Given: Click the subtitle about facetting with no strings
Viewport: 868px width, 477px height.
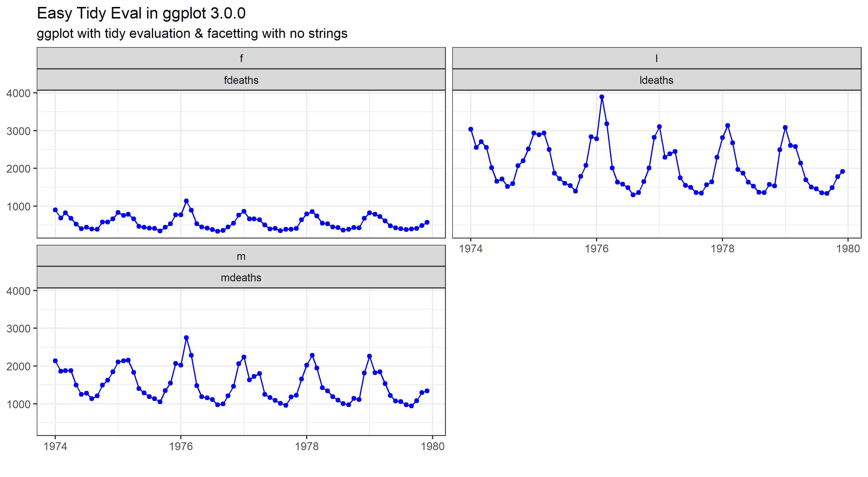Looking at the screenshot, I should pyautogui.click(x=192, y=34).
